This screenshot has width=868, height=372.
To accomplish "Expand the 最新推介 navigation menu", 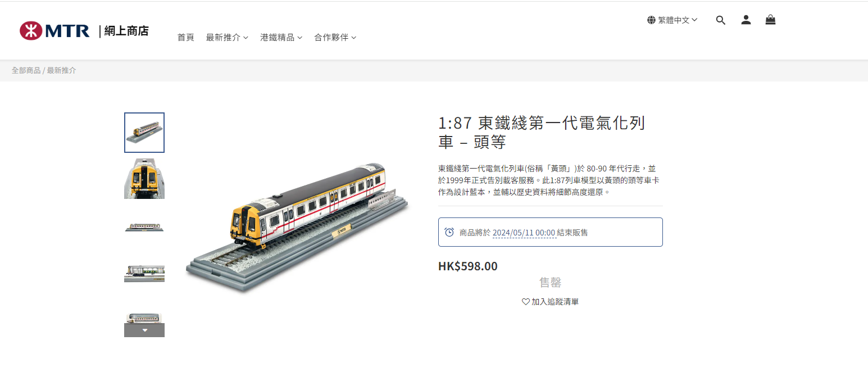I will (227, 38).
